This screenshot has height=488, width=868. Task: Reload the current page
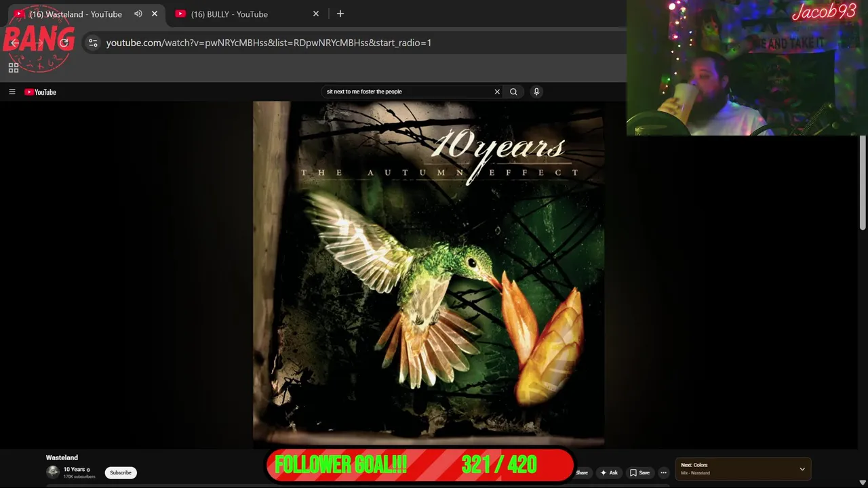[64, 43]
